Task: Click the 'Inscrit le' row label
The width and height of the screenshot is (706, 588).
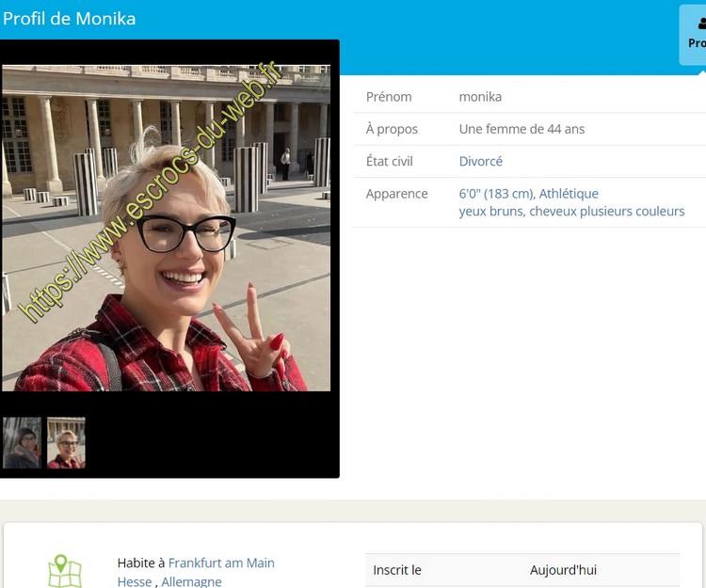Action: pos(397,570)
